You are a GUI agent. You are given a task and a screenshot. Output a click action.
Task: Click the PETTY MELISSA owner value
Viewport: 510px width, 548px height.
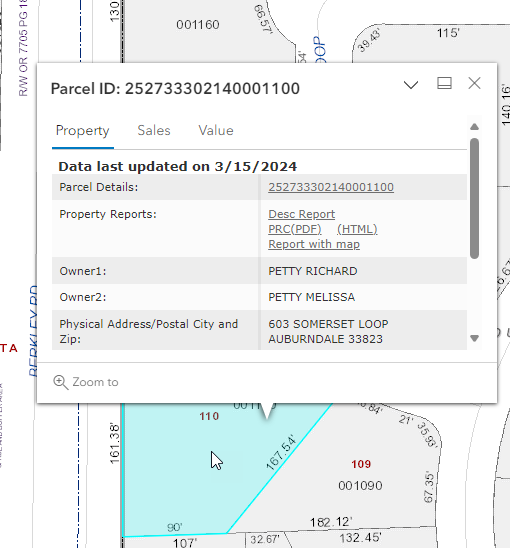(x=311, y=297)
